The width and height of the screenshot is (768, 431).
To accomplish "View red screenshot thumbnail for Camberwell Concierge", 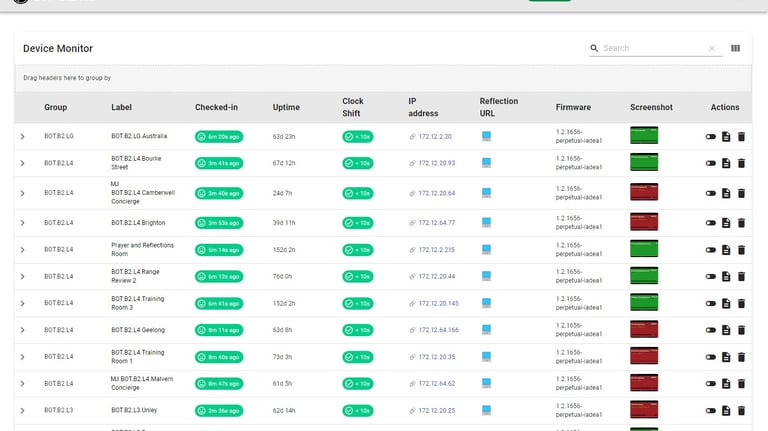I will [x=644, y=192].
